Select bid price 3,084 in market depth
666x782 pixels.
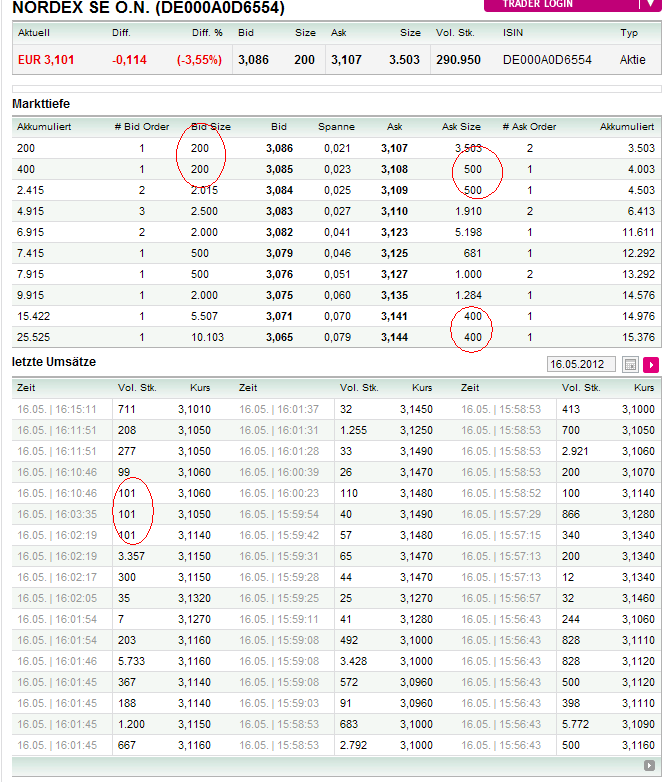279,191
